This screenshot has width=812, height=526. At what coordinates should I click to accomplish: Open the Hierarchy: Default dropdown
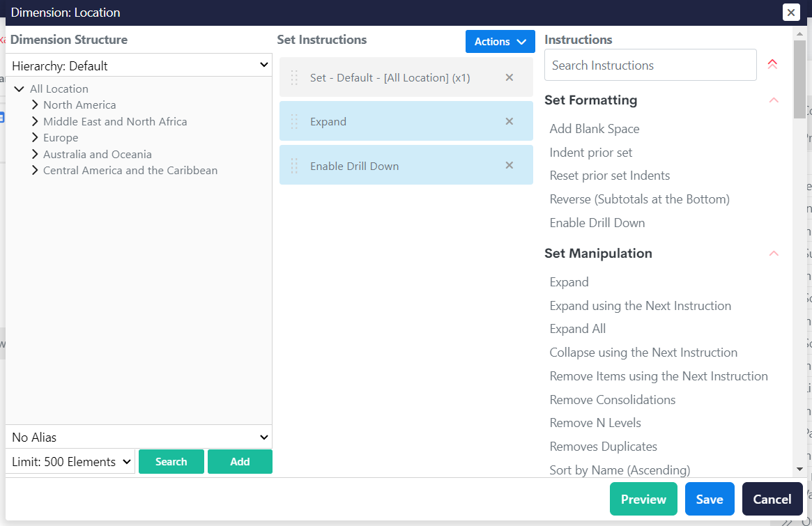tap(139, 65)
